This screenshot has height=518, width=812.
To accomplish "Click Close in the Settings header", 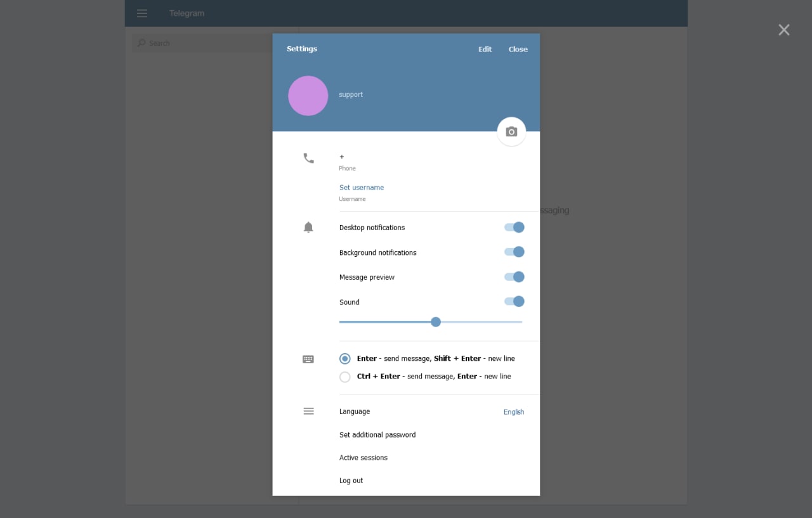I will [518, 49].
